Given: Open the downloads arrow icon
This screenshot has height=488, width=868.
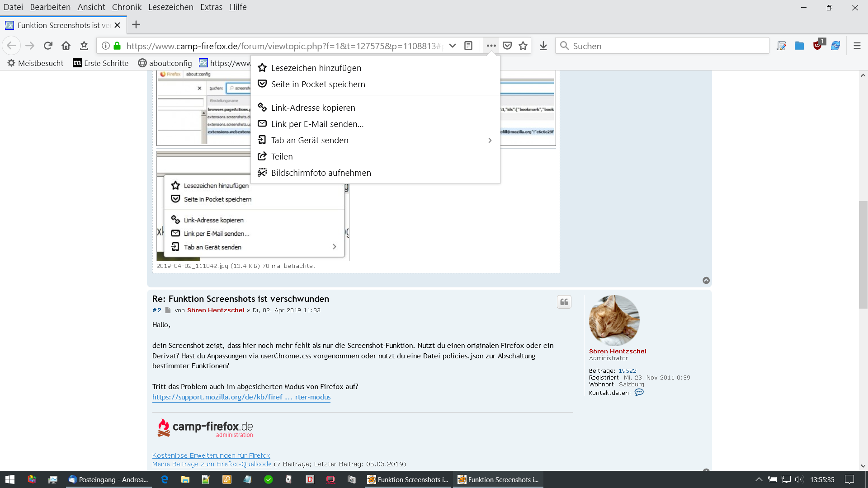Looking at the screenshot, I should (x=543, y=46).
